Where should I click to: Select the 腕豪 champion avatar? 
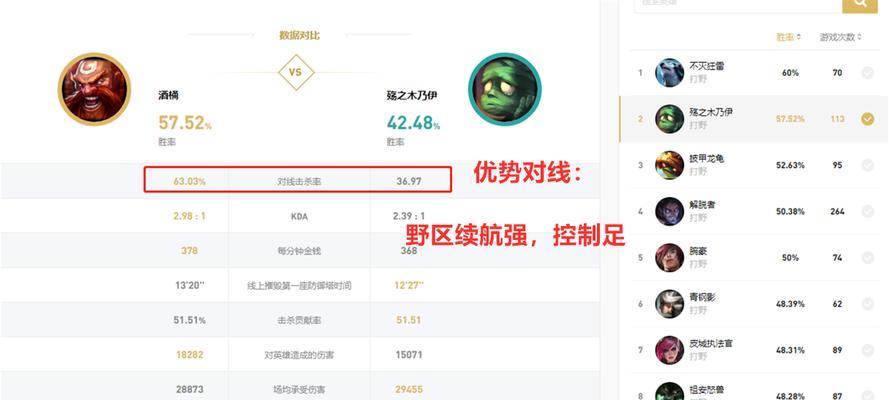point(670,258)
